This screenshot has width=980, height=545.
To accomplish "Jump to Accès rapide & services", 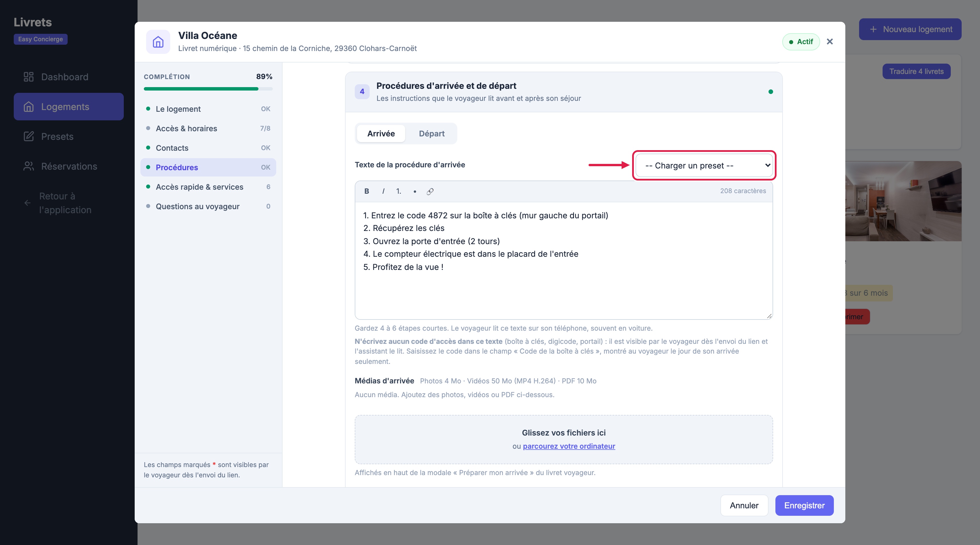I will point(208,187).
